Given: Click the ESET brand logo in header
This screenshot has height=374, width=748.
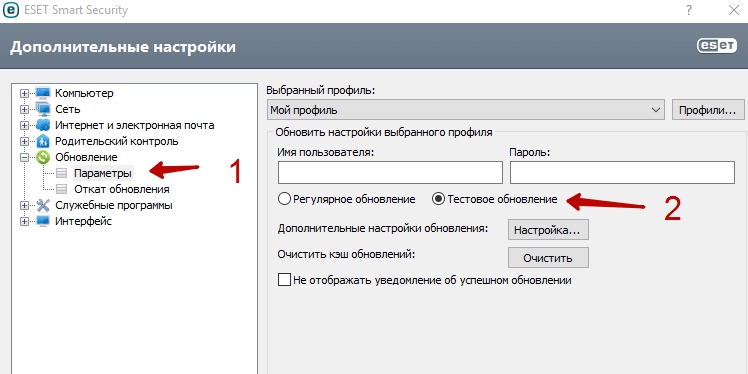Looking at the screenshot, I should coord(717,46).
